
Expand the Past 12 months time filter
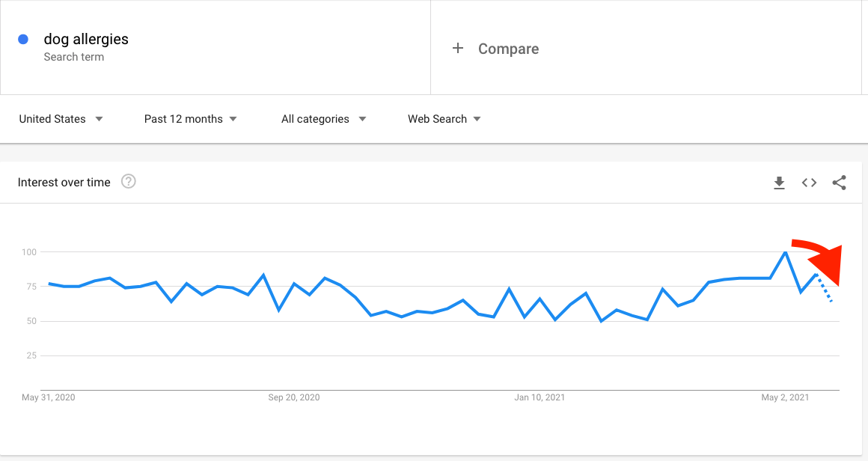[x=190, y=119]
